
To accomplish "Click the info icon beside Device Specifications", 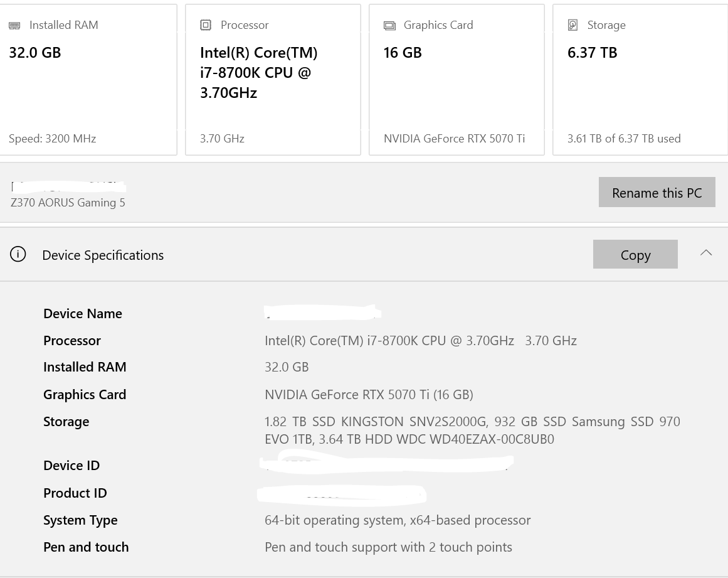I will pyautogui.click(x=18, y=254).
